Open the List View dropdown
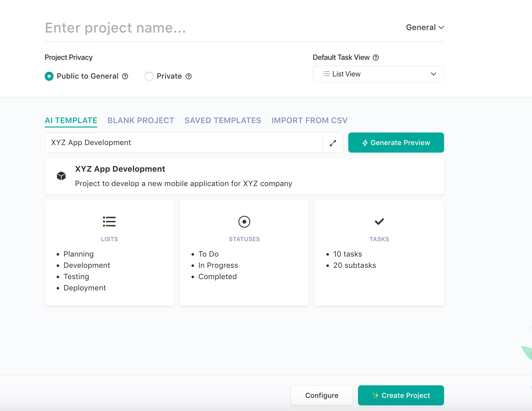Viewport: 532px width, 411px height. pos(433,74)
